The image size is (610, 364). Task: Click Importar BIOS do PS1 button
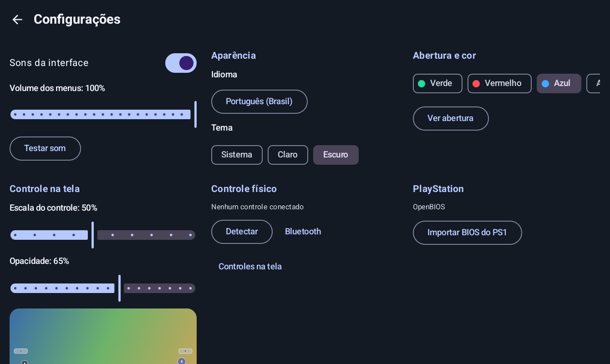467,233
